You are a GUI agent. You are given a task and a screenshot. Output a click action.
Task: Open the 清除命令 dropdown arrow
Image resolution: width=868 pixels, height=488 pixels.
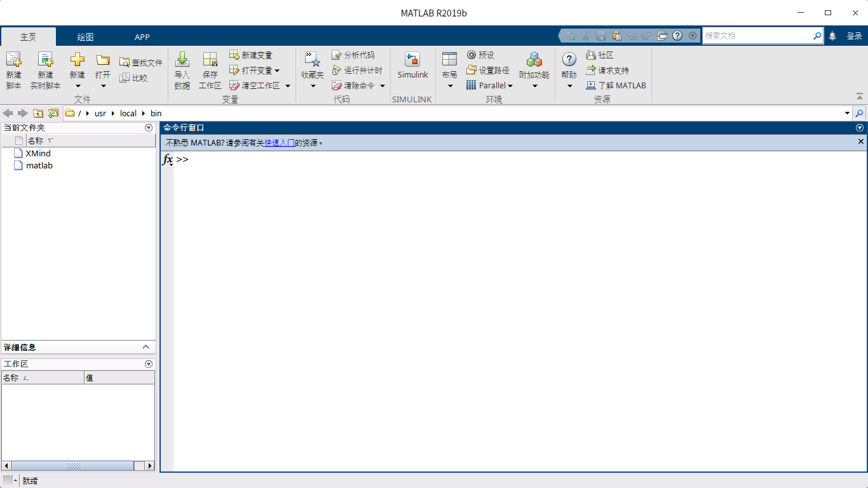(383, 86)
